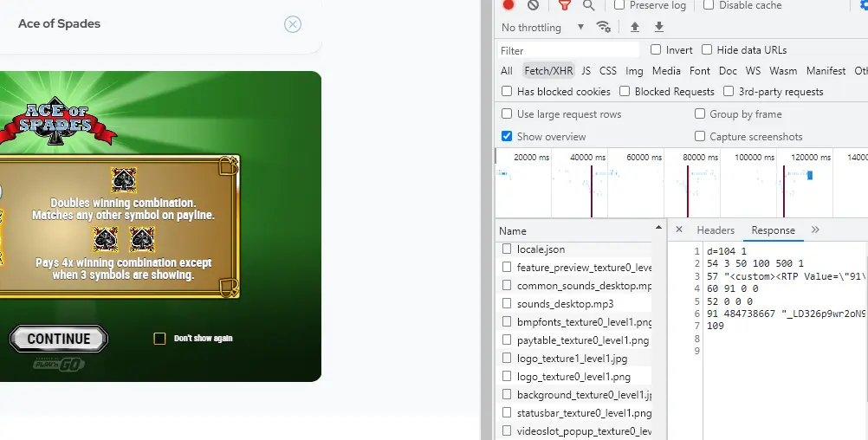Click the file icon beside locale.json
Screen dimensions: 868x440
[x=507, y=249]
